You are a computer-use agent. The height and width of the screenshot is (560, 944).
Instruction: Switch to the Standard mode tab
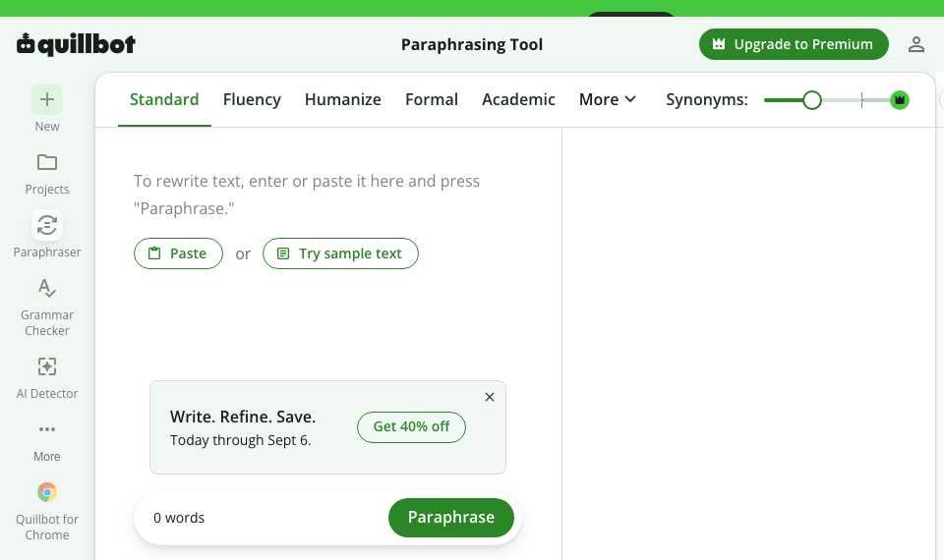[x=164, y=99]
